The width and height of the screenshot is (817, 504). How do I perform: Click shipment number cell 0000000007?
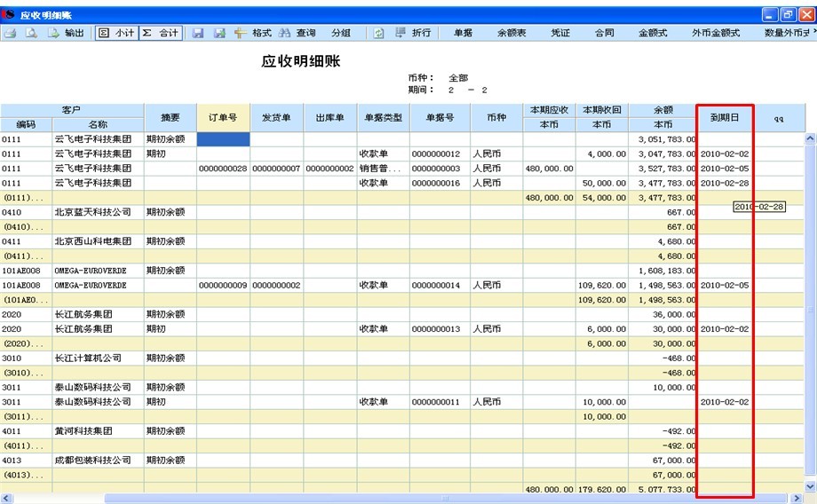(x=277, y=169)
